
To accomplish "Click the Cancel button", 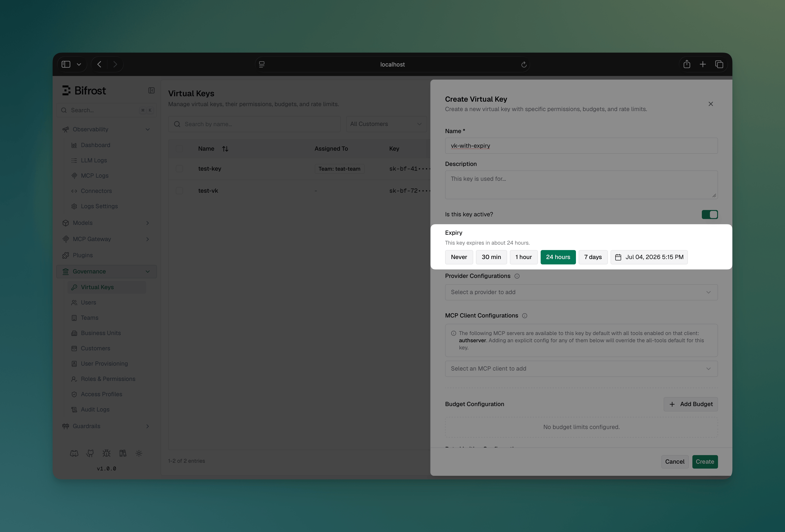I will pyautogui.click(x=675, y=462).
